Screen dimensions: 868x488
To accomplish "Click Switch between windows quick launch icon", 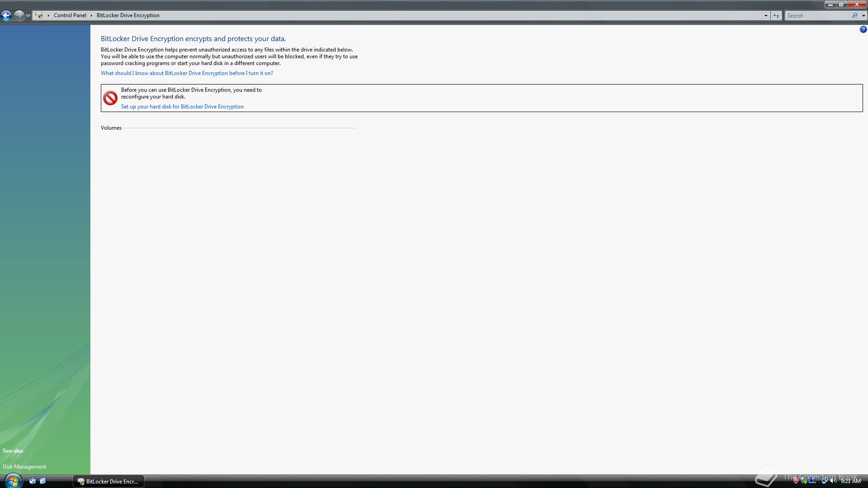I will pyautogui.click(x=43, y=481).
